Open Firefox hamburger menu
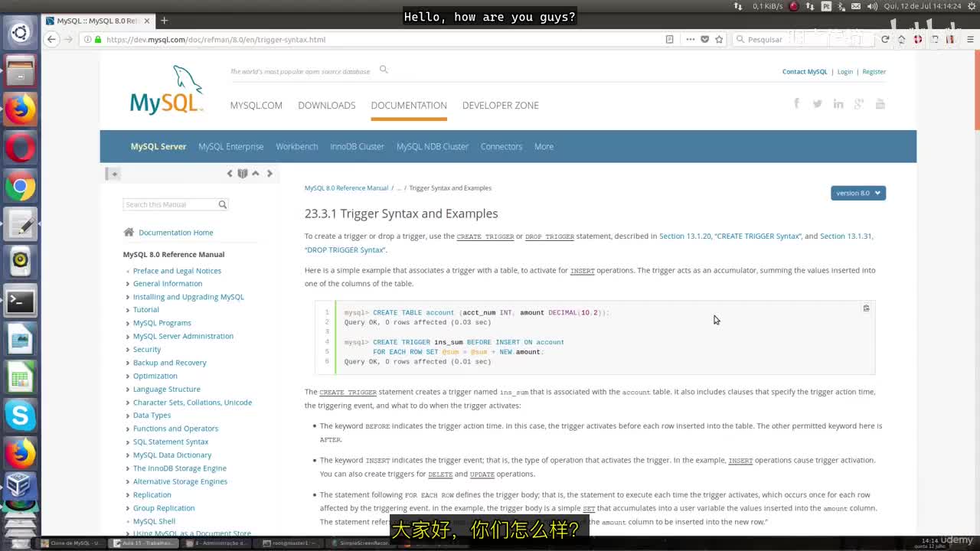Screen dimensions: 980x551 click(x=969, y=40)
